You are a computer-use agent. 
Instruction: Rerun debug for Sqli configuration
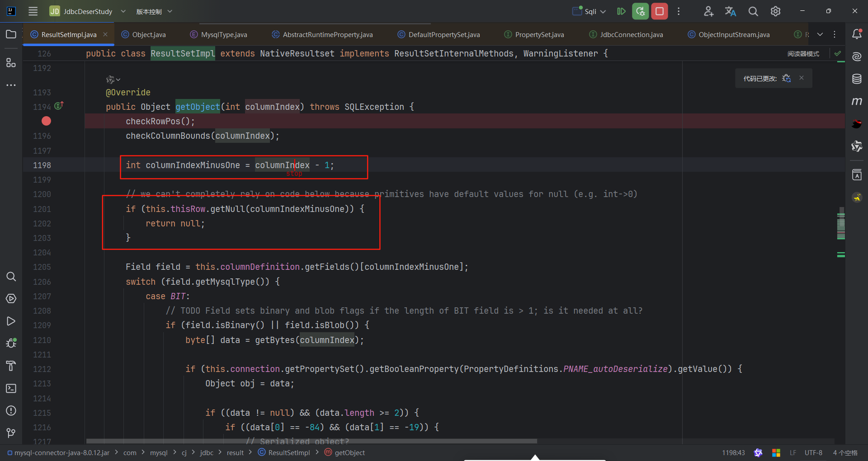641,11
